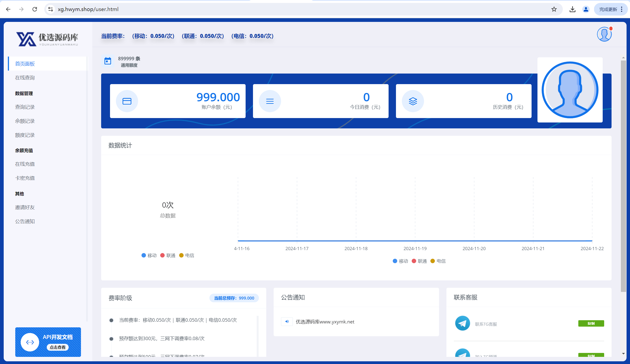Click the 数据统计 panel heading
630x364 pixels.
tap(120, 145)
